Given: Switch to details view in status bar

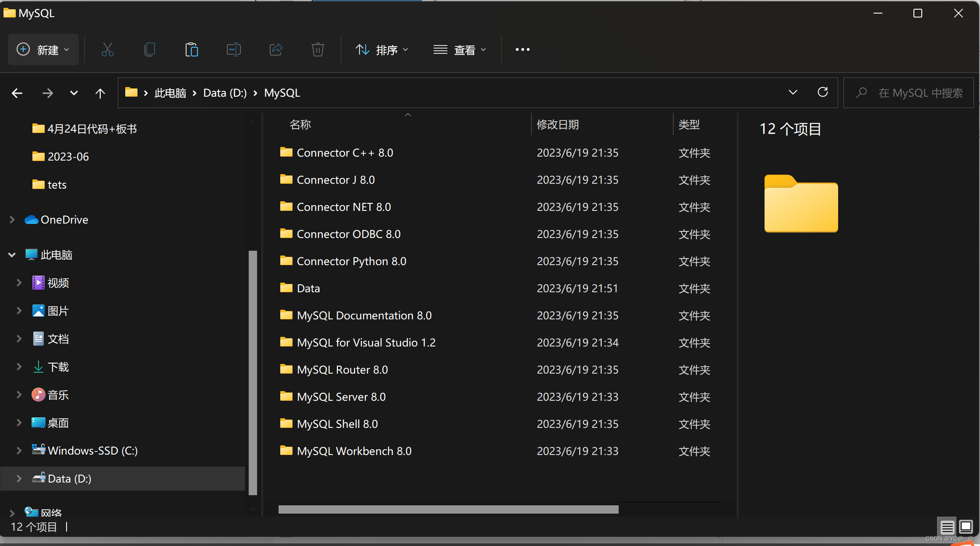Looking at the screenshot, I should pyautogui.click(x=947, y=527).
